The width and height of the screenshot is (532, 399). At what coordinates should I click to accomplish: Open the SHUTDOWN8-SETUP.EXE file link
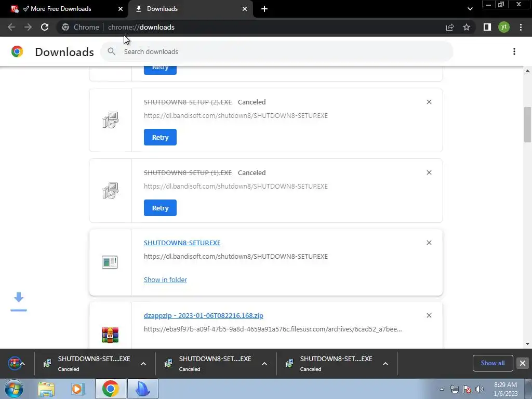(182, 243)
